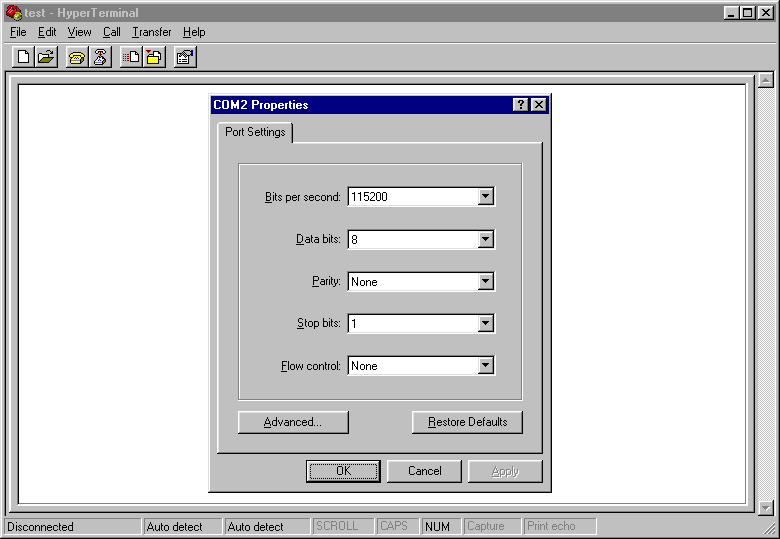Close the HyperTerminal window

(766, 12)
